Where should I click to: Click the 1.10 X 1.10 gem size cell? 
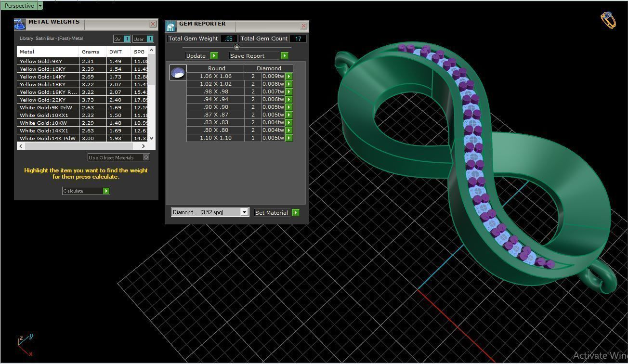click(x=216, y=138)
